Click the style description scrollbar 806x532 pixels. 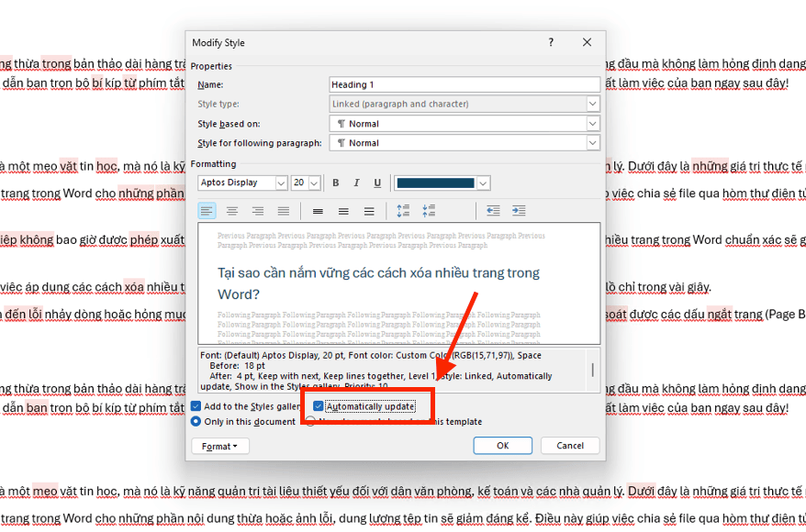[x=593, y=370]
